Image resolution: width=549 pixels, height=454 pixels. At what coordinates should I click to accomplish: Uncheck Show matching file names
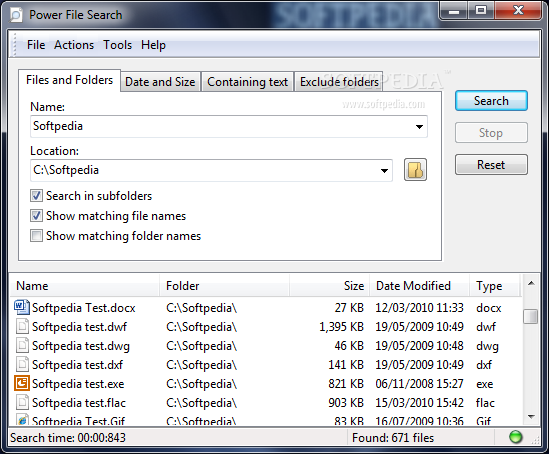[36, 216]
